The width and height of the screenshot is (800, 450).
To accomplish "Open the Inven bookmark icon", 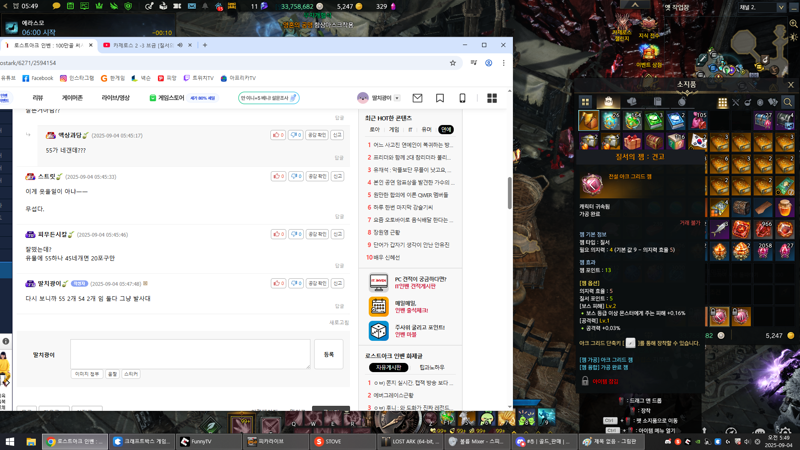I will 440,98.
